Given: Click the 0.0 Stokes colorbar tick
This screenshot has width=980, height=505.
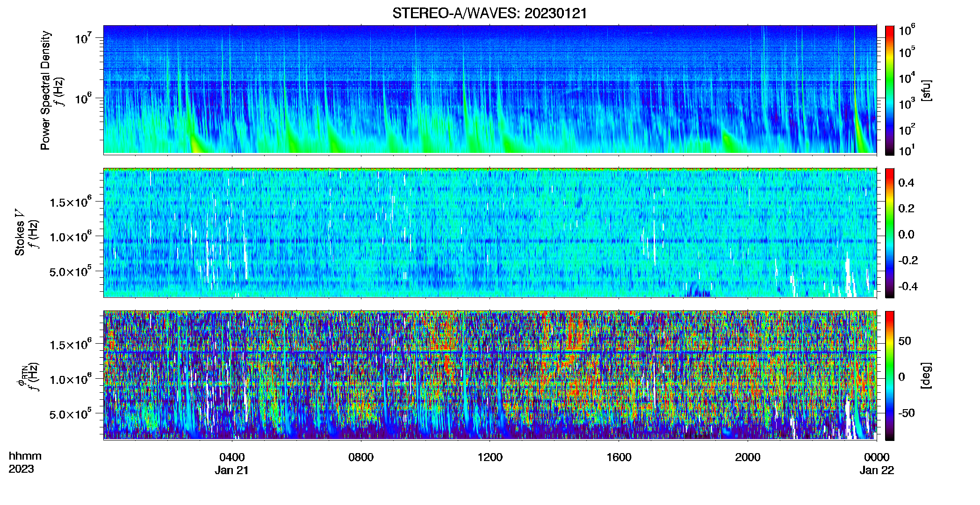Looking at the screenshot, I should point(906,234).
